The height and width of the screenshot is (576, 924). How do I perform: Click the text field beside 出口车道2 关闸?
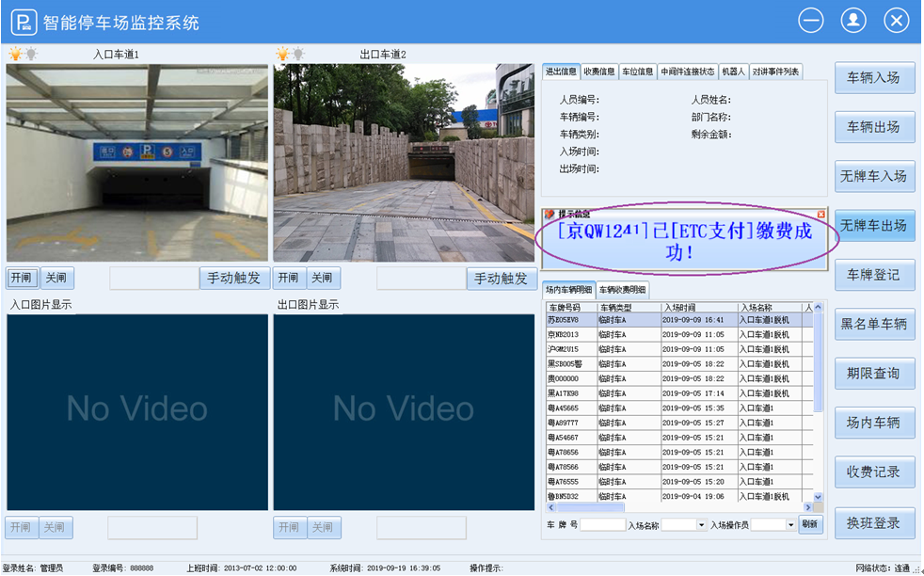(422, 279)
